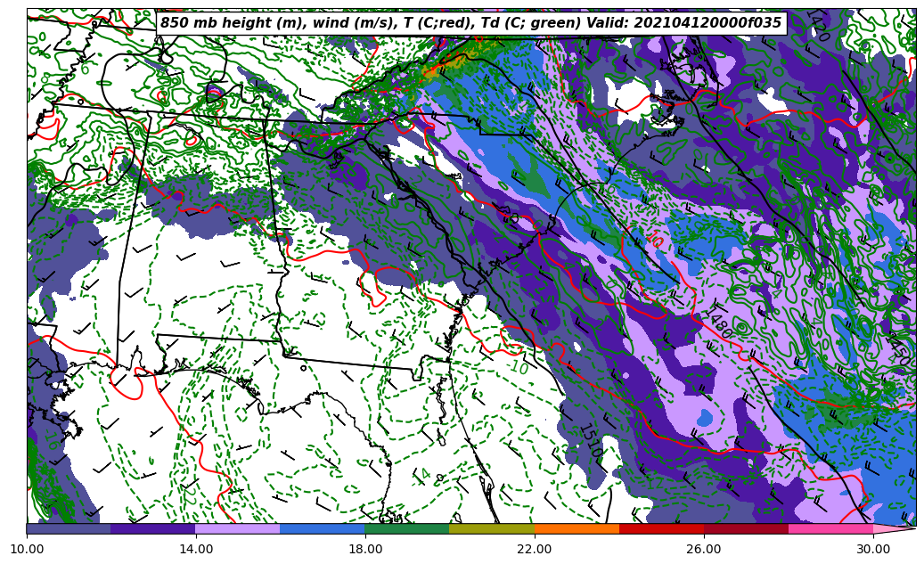Click the orange 22–24 colorbar segment

[x=576, y=528]
